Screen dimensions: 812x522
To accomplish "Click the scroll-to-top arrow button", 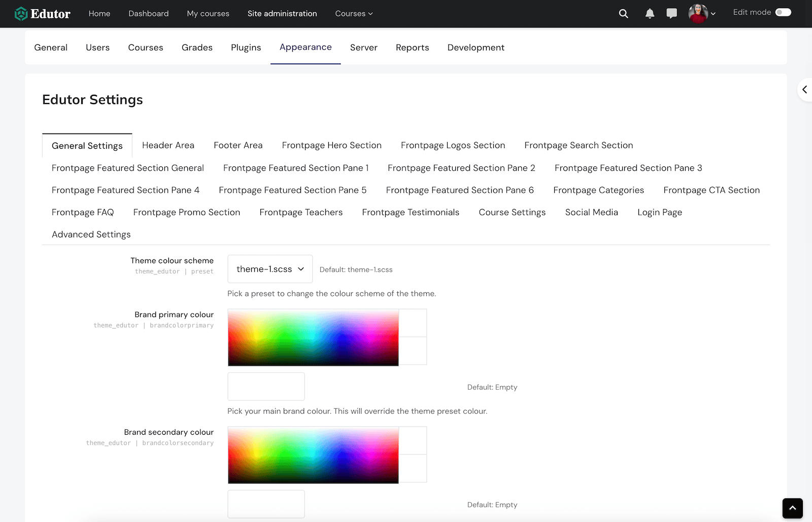I will tap(792, 508).
